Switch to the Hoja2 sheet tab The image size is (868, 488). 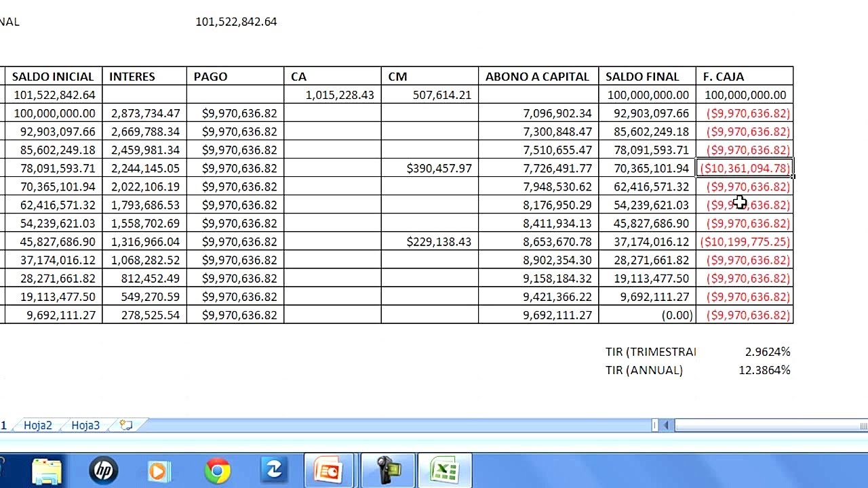point(37,425)
